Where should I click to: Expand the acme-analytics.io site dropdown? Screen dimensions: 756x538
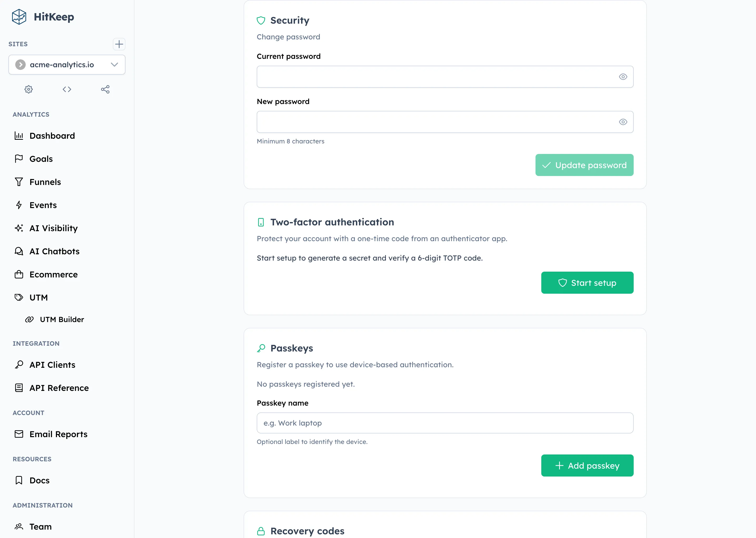coord(114,65)
